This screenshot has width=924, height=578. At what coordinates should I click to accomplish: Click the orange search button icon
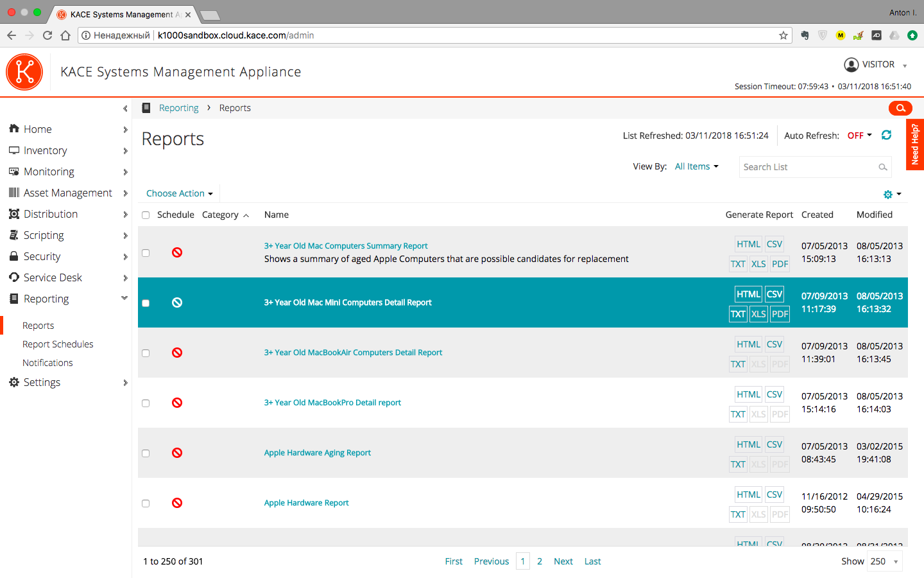(x=900, y=108)
